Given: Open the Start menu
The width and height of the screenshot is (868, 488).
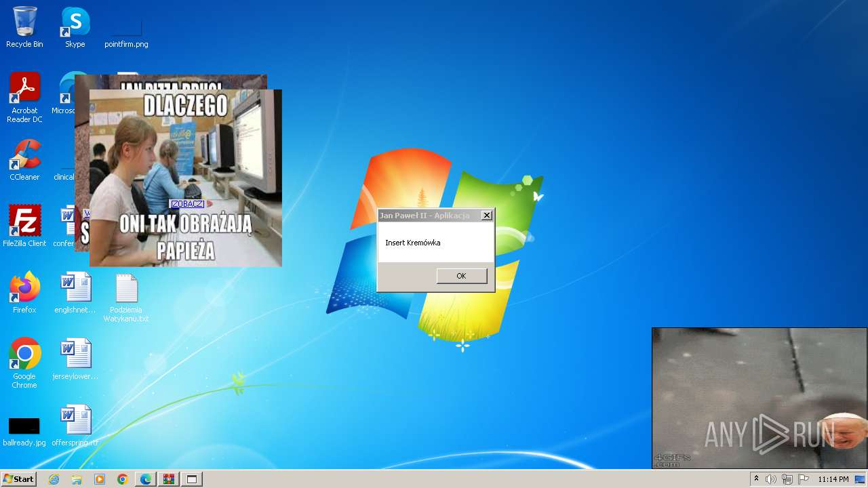Looking at the screenshot, I should pos(18,479).
